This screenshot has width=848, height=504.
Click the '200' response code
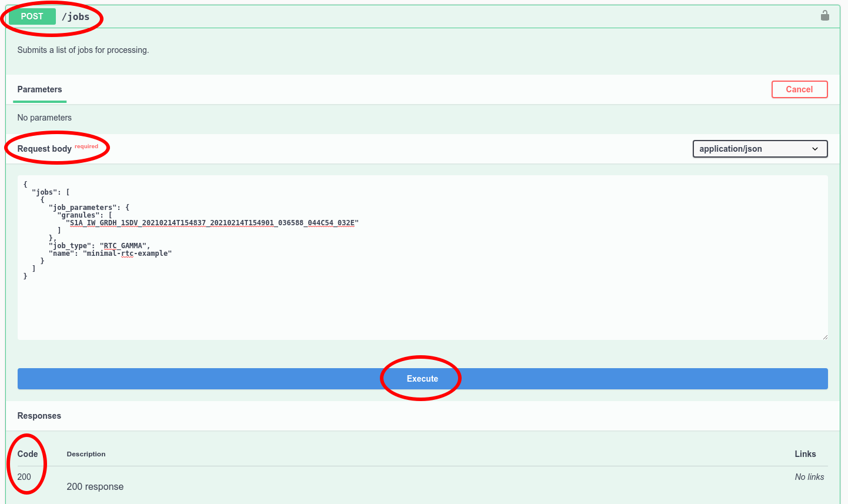click(24, 477)
